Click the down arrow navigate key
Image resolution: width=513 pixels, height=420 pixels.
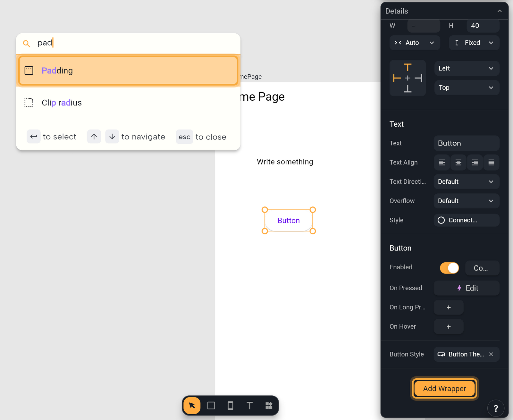pyautogui.click(x=112, y=137)
